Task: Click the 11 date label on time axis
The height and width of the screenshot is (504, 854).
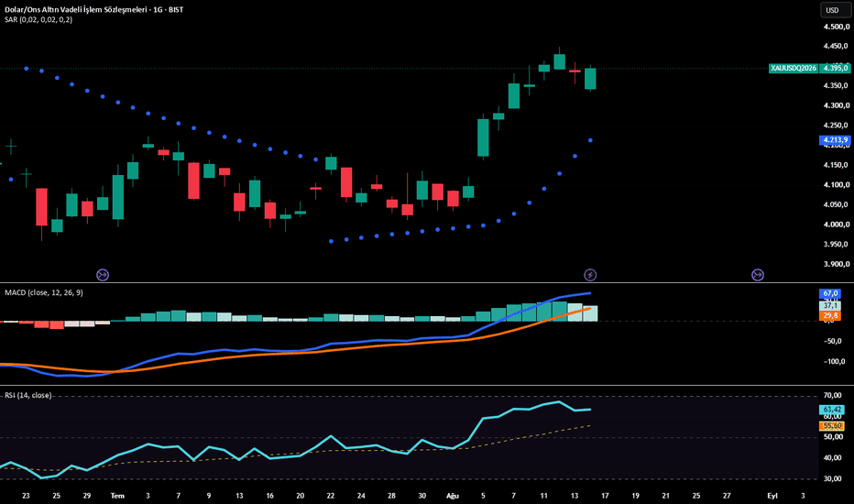Action: coord(544,496)
